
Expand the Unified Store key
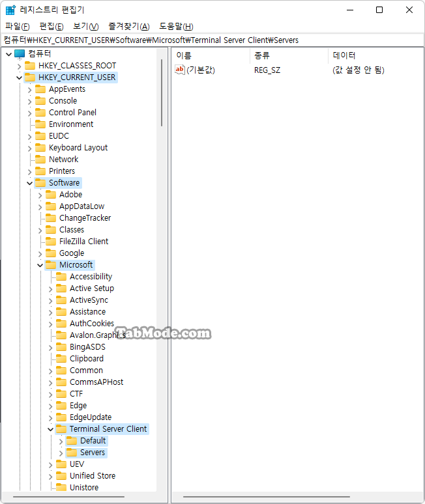tap(50, 476)
